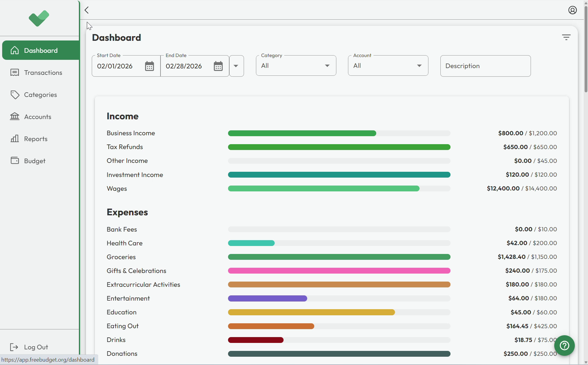
Task: Switch to the Dashboard section
Action: pos(41,50)
